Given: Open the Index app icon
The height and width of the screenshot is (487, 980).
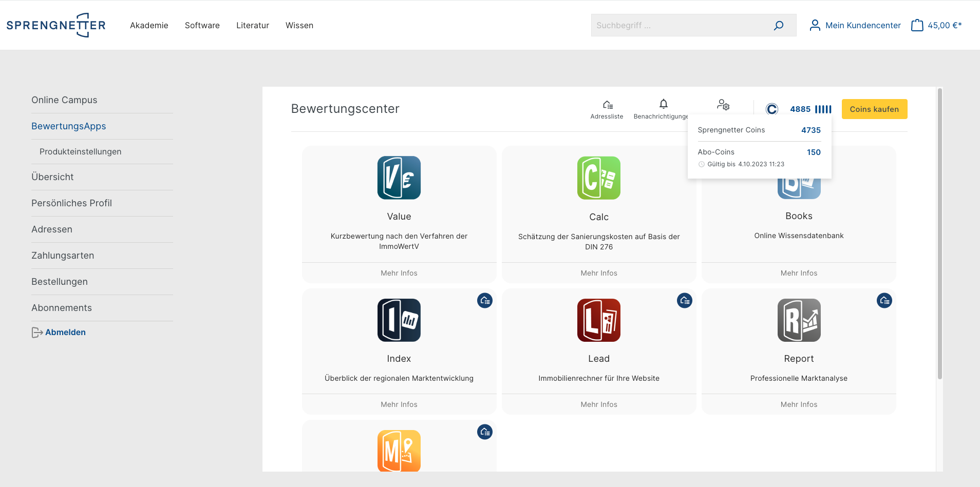Looking at the screenshot, I should (x=399, y=320).
